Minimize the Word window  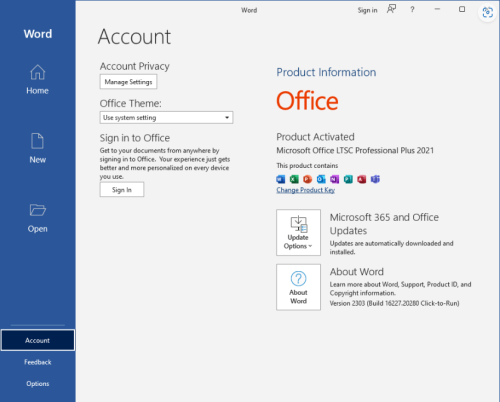[x=437, y=9]
